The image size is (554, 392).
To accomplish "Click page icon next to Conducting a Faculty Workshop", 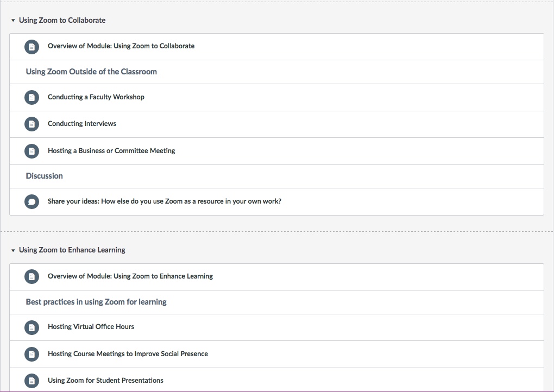I will pos(32,98).
